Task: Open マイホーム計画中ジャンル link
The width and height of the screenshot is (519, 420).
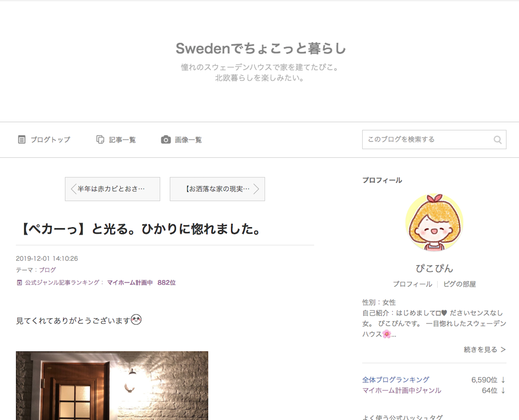Action: pyautogui.click(x=402, y=390)
